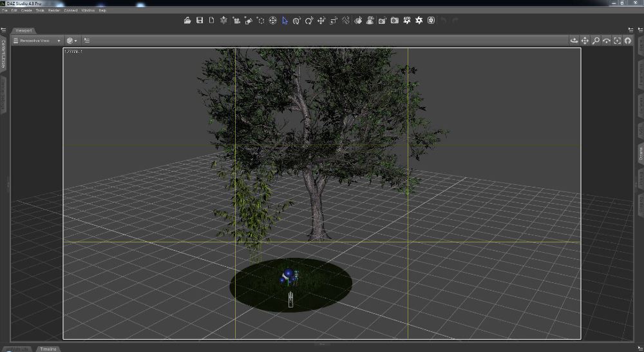Select the Node Selection arrow tool
Screen dimensions: 644x352
coord(285,21)
